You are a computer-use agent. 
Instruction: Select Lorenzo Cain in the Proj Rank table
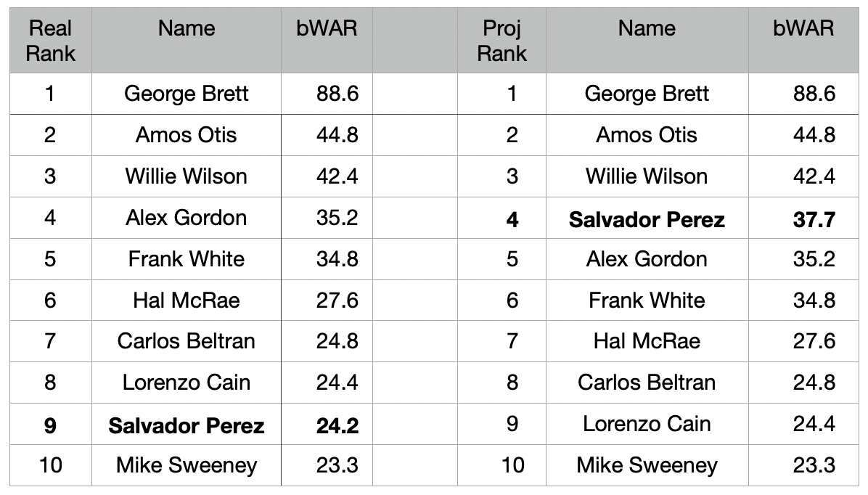pos(647,424)
